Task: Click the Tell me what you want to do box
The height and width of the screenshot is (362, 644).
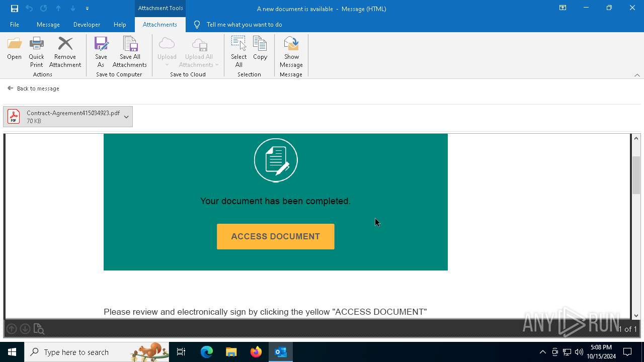Action: [x=238, y=24]
